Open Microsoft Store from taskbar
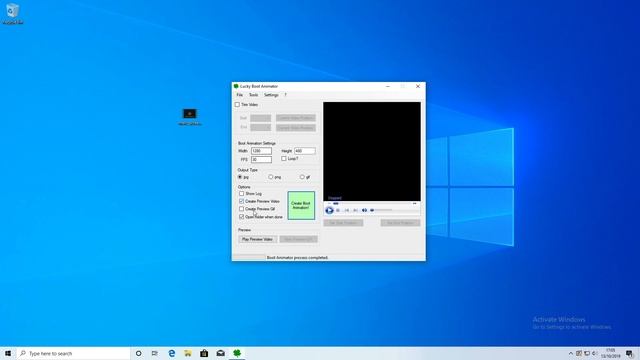Viewport: 640px width, 360px height. [204, 353]
